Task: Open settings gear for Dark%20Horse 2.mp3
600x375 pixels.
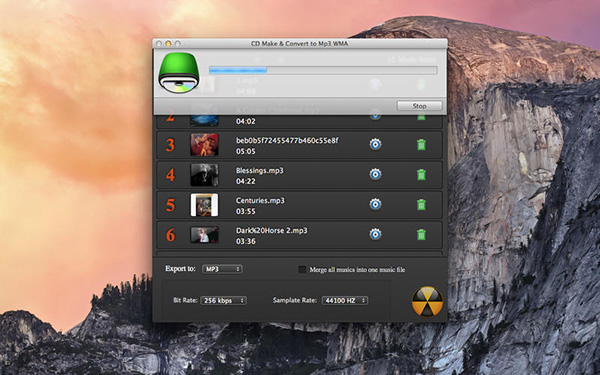Action: pyautogui.click(x=375, y=234)
